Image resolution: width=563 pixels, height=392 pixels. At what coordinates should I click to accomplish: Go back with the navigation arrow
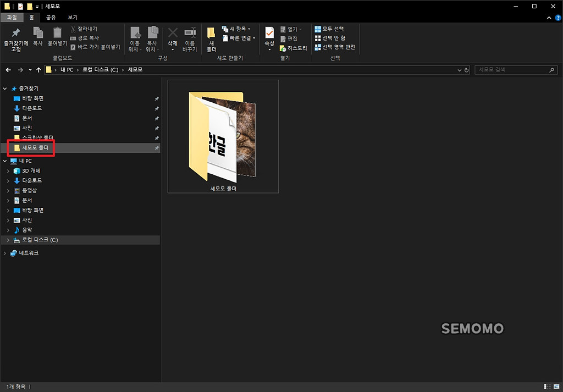click(x=8, y=70)
